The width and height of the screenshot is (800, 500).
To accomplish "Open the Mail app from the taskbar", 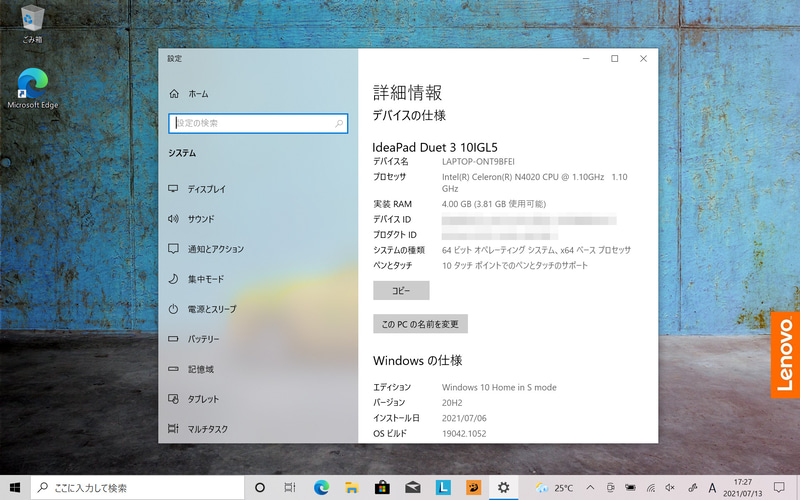I will pos(412,488).
